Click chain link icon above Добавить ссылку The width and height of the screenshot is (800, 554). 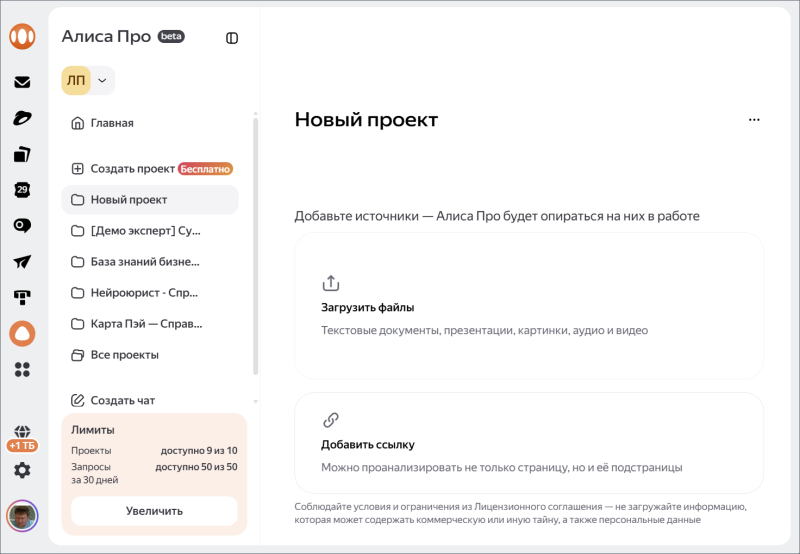tap(331, 420)
